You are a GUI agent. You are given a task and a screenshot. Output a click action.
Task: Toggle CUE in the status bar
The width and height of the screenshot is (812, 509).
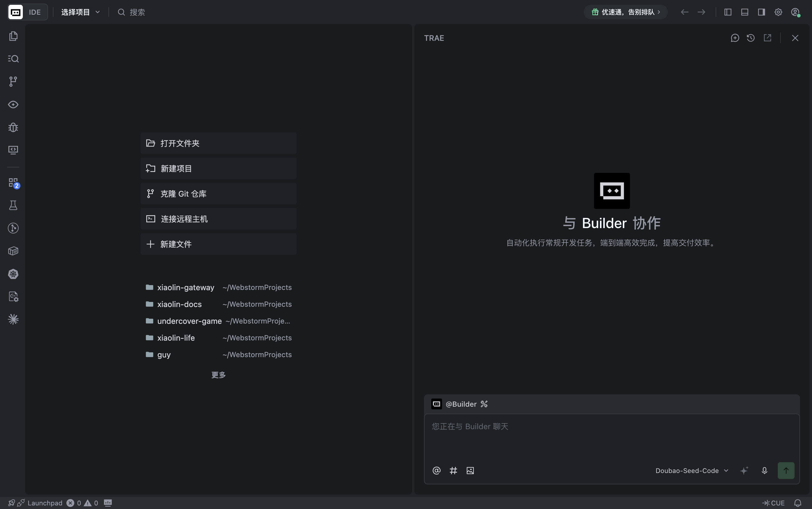tap(774, 503)
